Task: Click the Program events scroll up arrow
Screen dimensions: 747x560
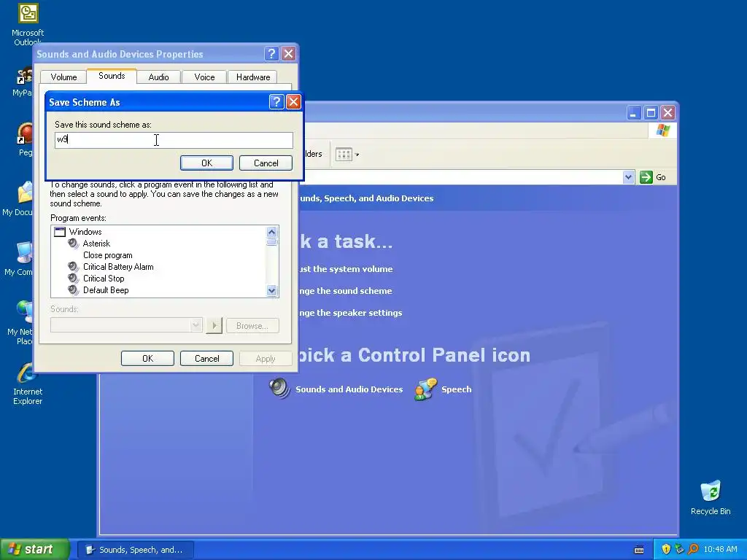Action: point(271,232)
